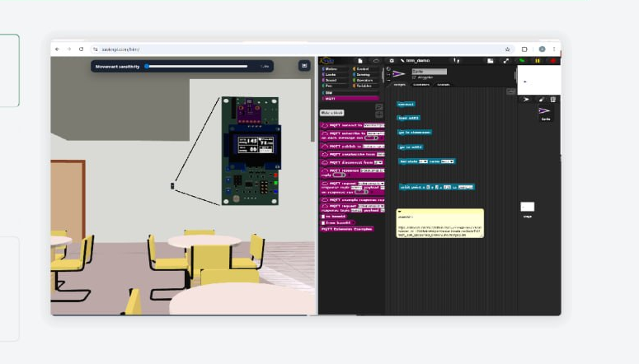Select the Sound block category
Viewport: 639px width, 364px height.
click(x=334, y=80)
